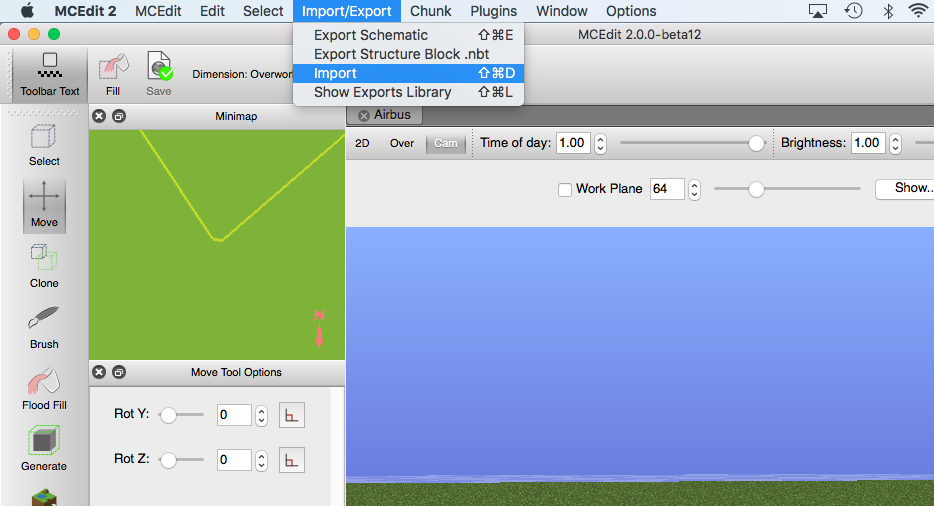Float the Minimap panel

tap(119, 116)
